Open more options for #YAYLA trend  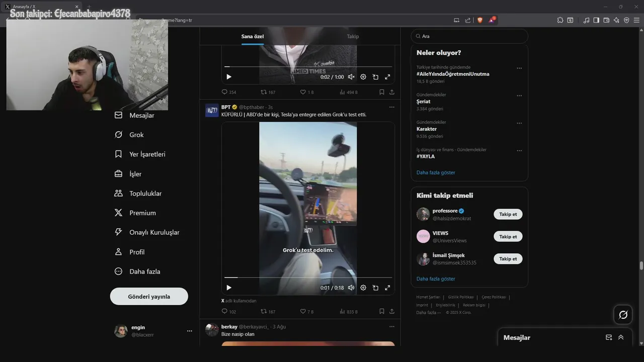click(x=519, y=150)
